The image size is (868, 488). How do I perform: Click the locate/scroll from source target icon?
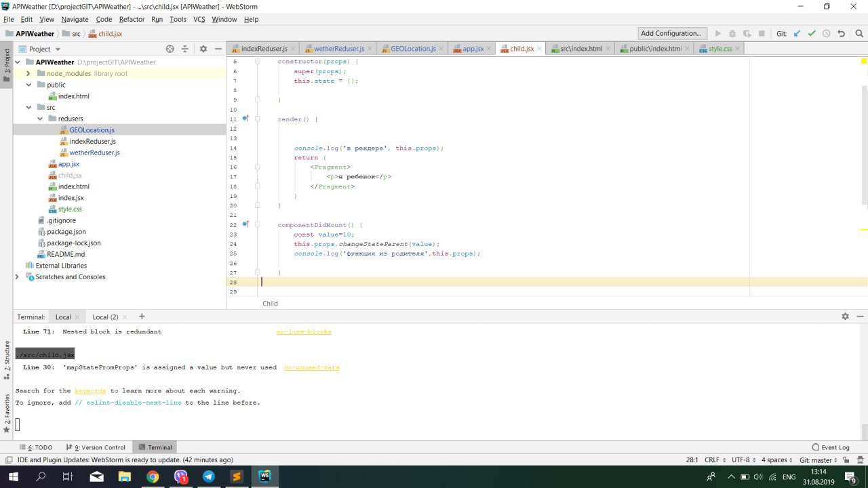click(x=170, y=49)
